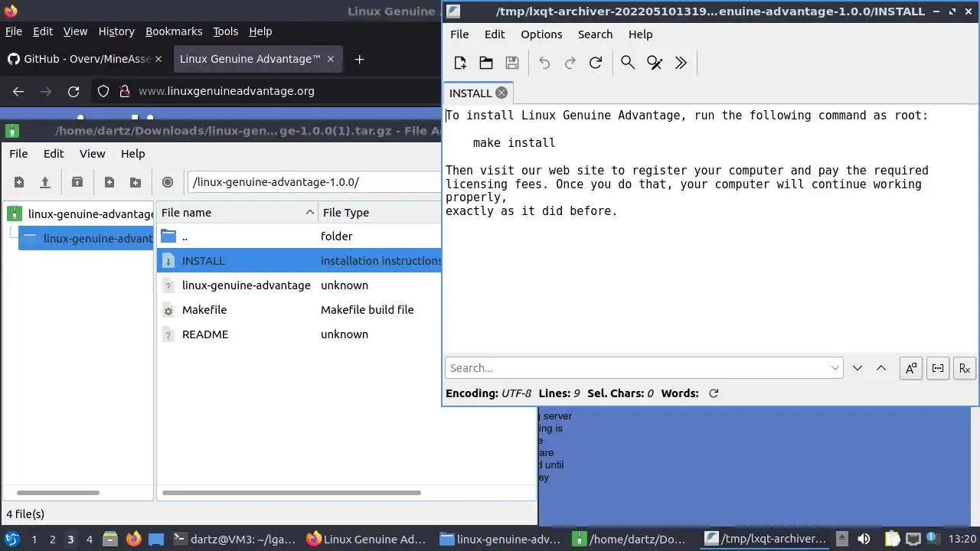Find previous match with up arrow
Image resolution: width=980 pixels, height=551 pixels.
pos(881,368)
